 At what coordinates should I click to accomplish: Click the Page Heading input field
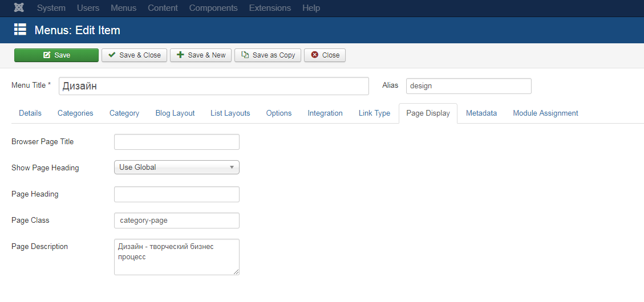177,194
